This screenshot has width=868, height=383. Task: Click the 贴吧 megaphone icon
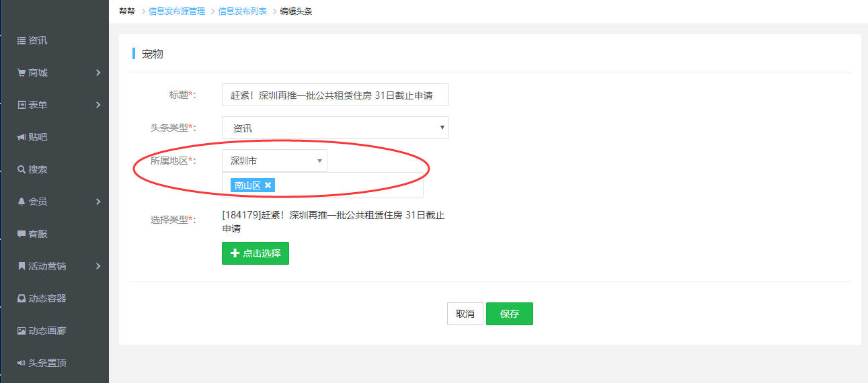tap(22, 138)
